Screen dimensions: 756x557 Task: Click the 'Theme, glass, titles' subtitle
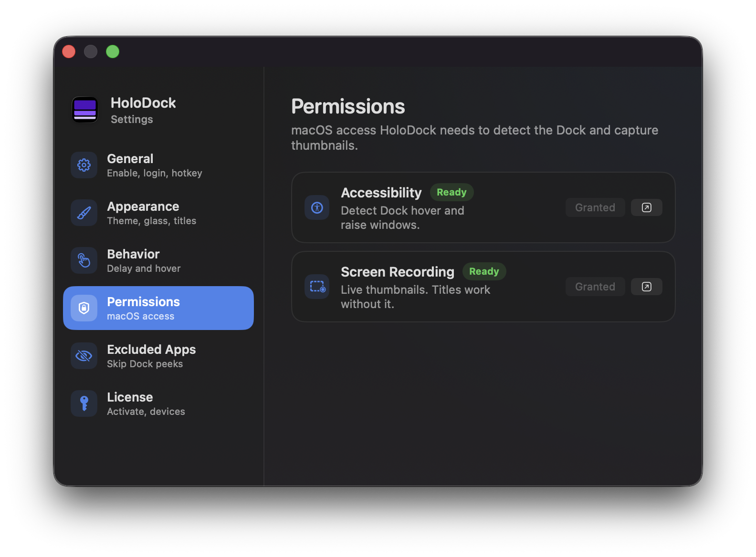coord(152,221)
